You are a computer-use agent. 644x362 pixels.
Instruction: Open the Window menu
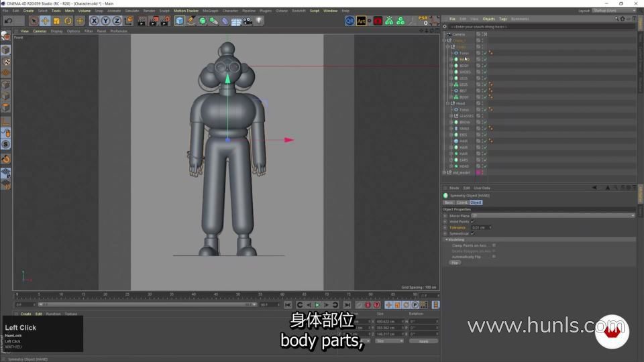[330, 11]
